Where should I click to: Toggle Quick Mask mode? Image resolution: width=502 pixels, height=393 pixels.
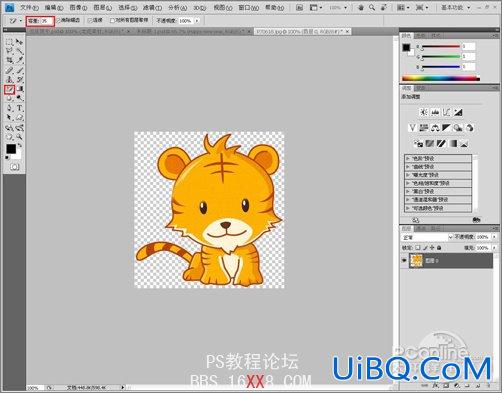click(14, 167)
